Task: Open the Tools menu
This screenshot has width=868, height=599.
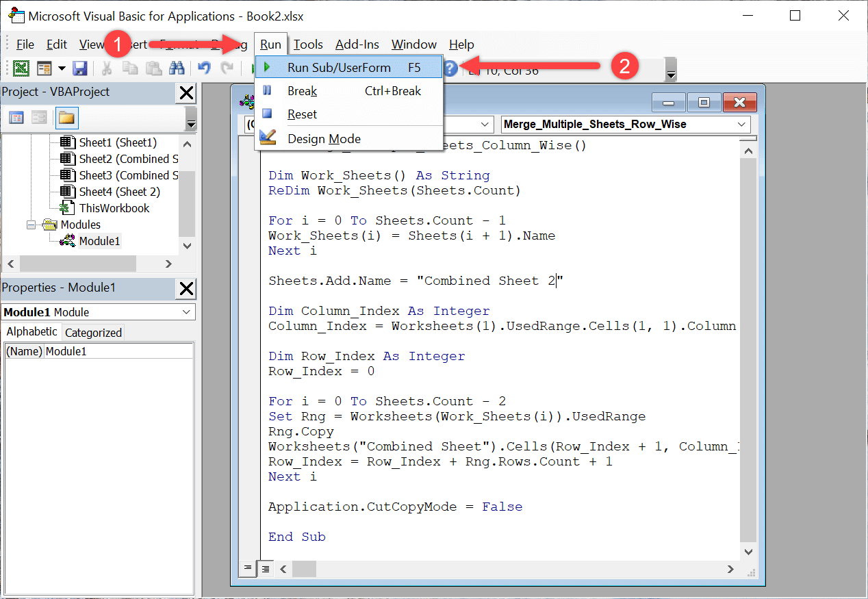Action: pyautogui.click(x=308, y=44)
